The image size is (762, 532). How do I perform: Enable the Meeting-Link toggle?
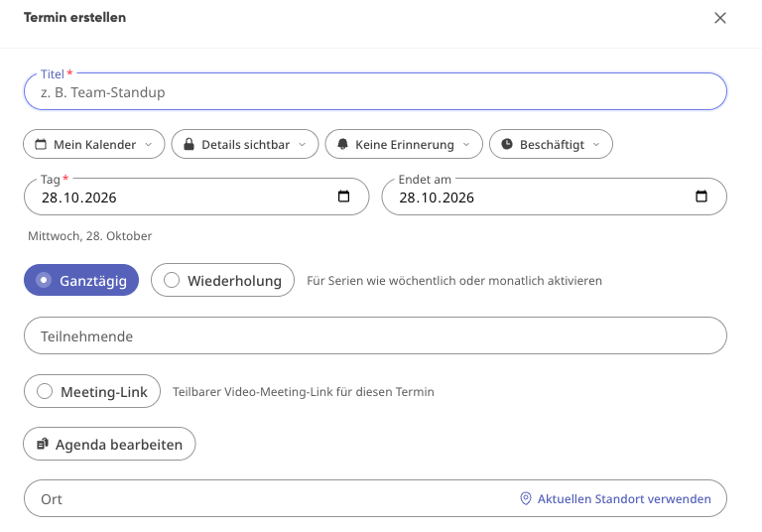pyautogui.click(x=92, y=391)
